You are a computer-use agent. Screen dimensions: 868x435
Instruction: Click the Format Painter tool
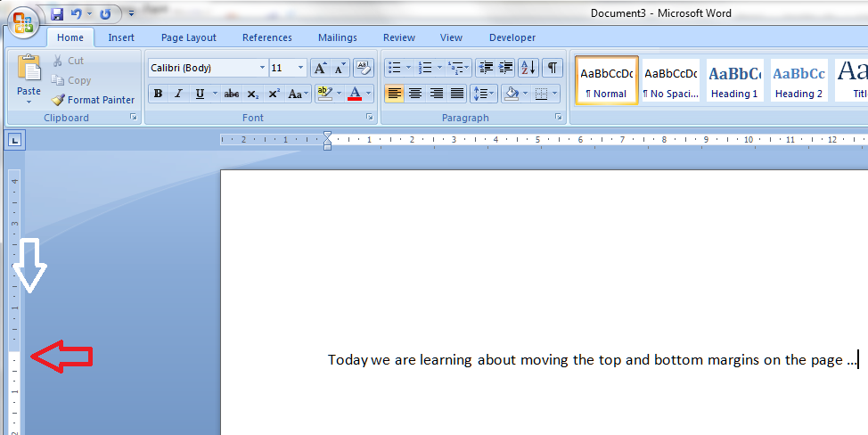click(x=93, y=100)
